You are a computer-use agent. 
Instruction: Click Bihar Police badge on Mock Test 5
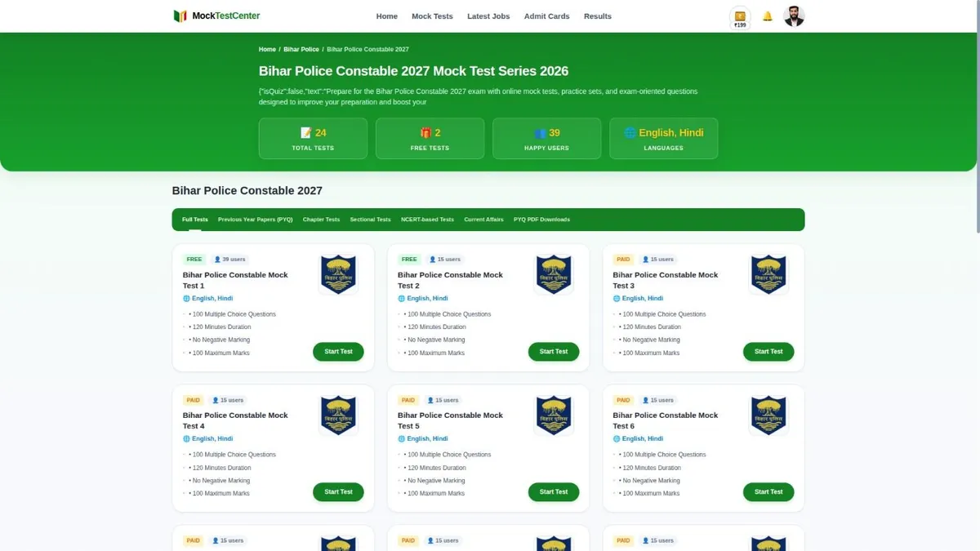point(554,415)
